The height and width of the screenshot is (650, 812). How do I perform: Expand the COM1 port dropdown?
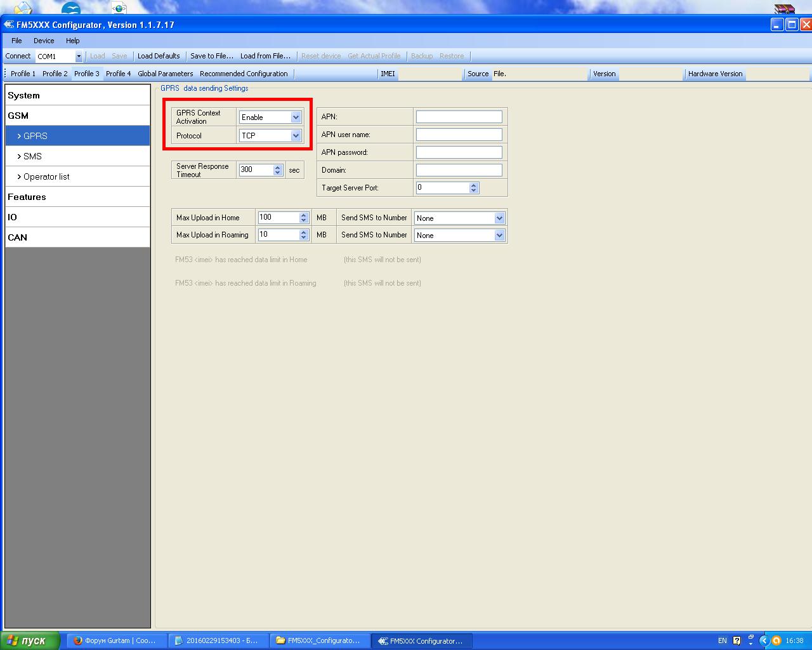click(x=79, y=56)
